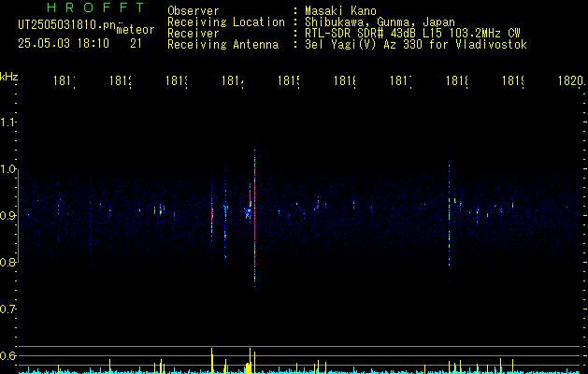Click the tallest red meteor echo streak
Image resolution: width=588 pixels, height=374 pixels.
click(x=254, y=216)
